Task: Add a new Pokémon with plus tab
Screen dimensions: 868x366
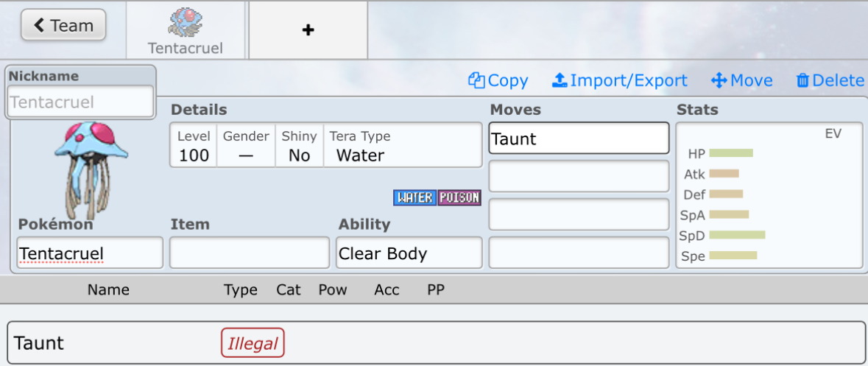Action: click(308, 30)
